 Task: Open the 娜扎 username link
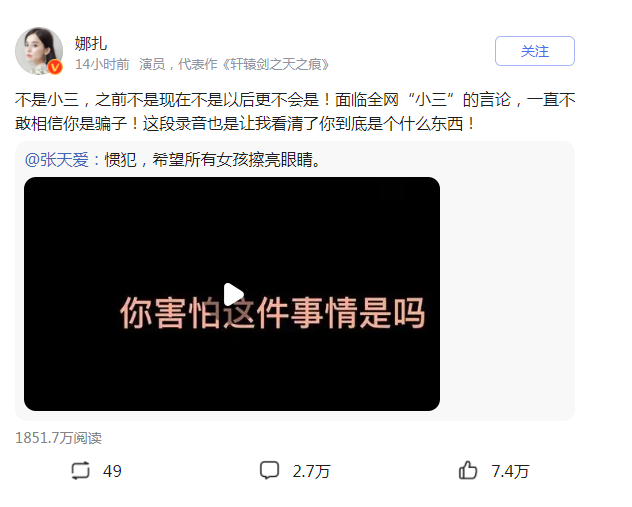click(91, 43)
